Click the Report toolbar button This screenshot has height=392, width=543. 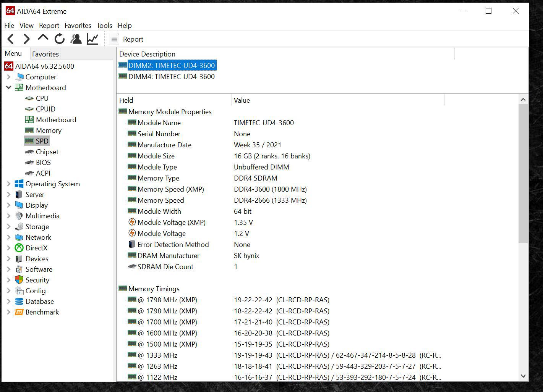click(126, 39)
